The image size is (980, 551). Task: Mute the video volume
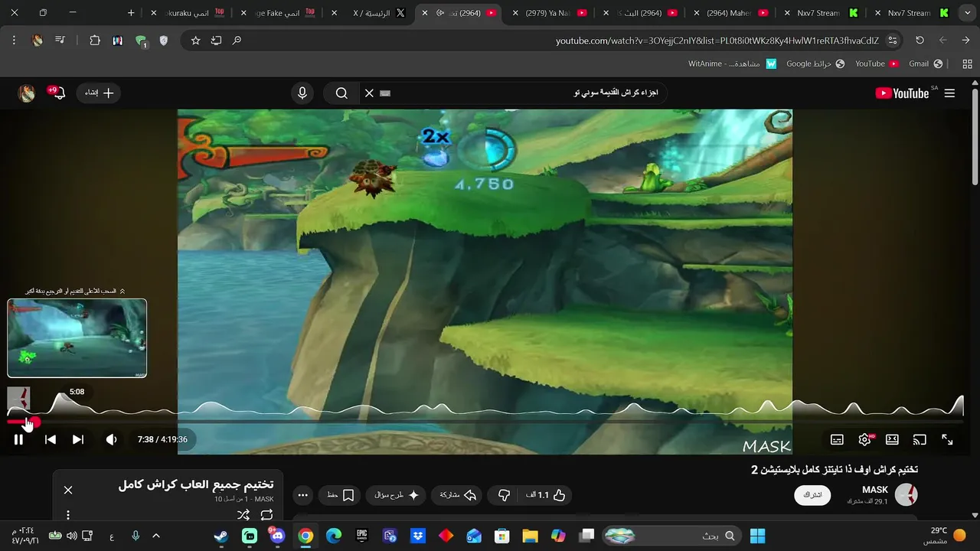(x=111, y=439)
